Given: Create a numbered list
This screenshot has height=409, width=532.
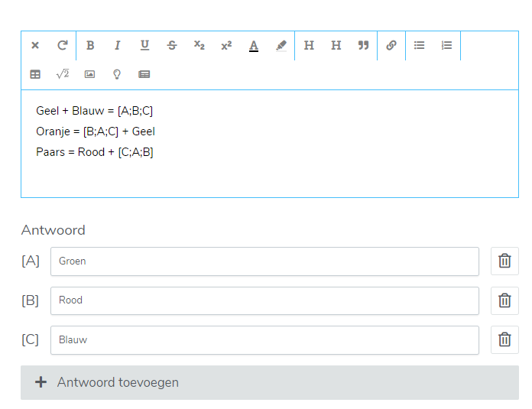Looking at the screenshot, I should pyautogui.click(x=446, y=45).
